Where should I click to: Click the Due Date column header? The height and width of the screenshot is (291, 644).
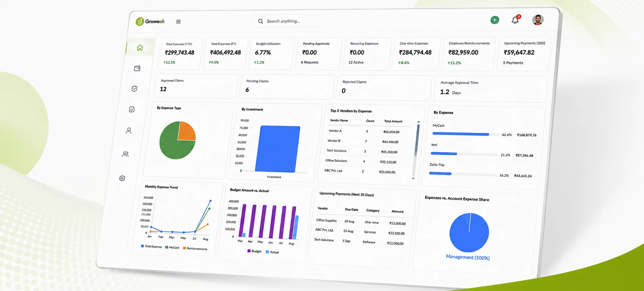click(352, 210)
